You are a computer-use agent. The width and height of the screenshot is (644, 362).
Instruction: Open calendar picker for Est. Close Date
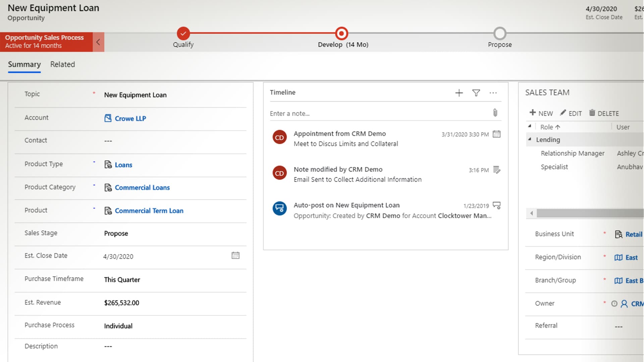[235, 256]
